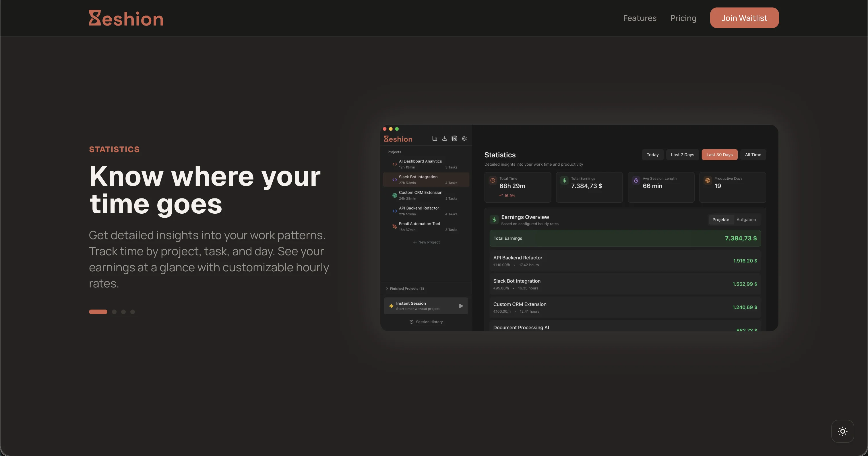This screenshot has width=868, height=456.
Task: Switch Earnings Overview to Aufgaben
Action: point(746,220)
